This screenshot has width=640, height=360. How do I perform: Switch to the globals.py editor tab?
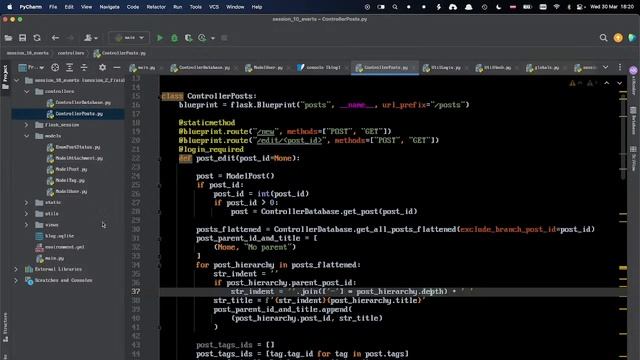coord(542,68)
